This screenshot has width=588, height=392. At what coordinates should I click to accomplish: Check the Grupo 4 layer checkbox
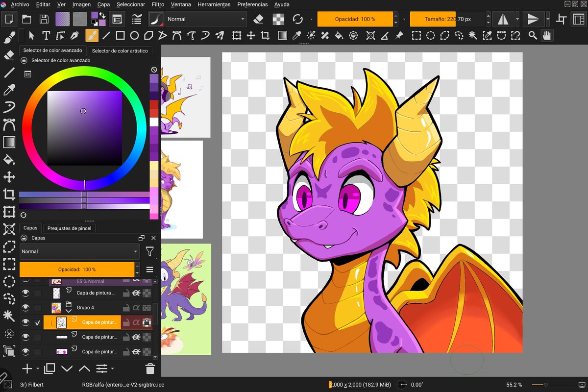coord(38,308)
